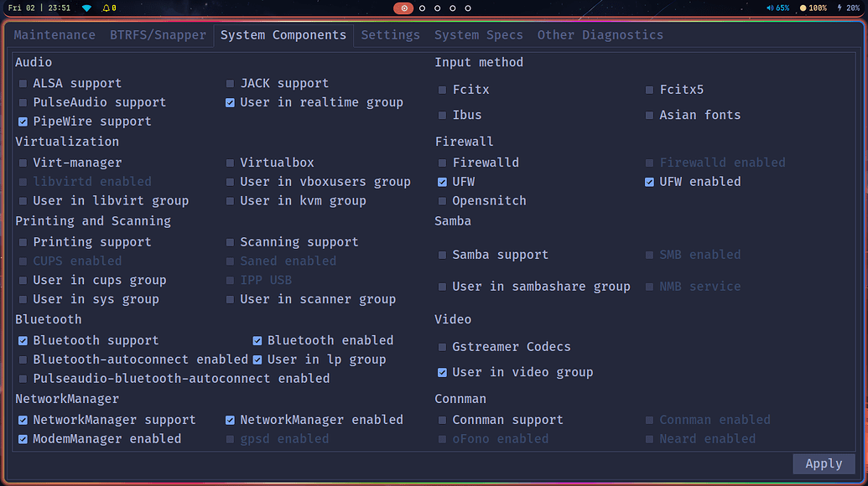This screenshot has height=486, width=868.
Task: Enable Samba support checkbox
Action: (442, 255)
